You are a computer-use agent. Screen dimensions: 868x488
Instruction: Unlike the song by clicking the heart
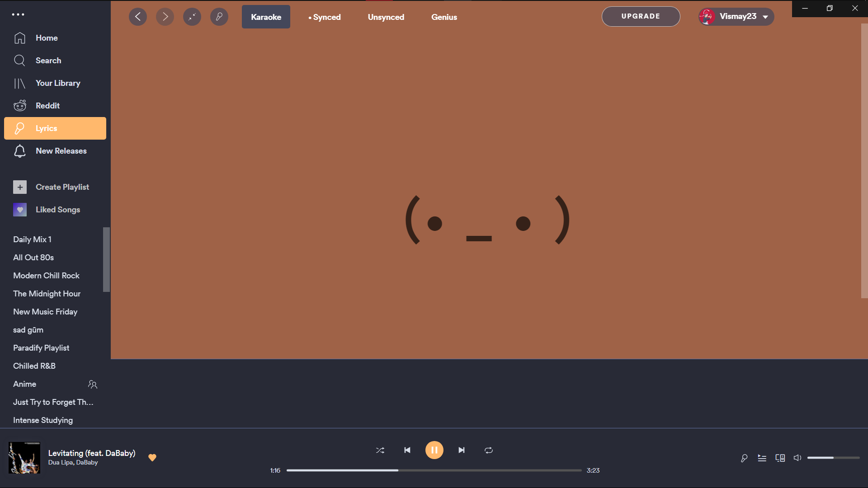point(152,457)
